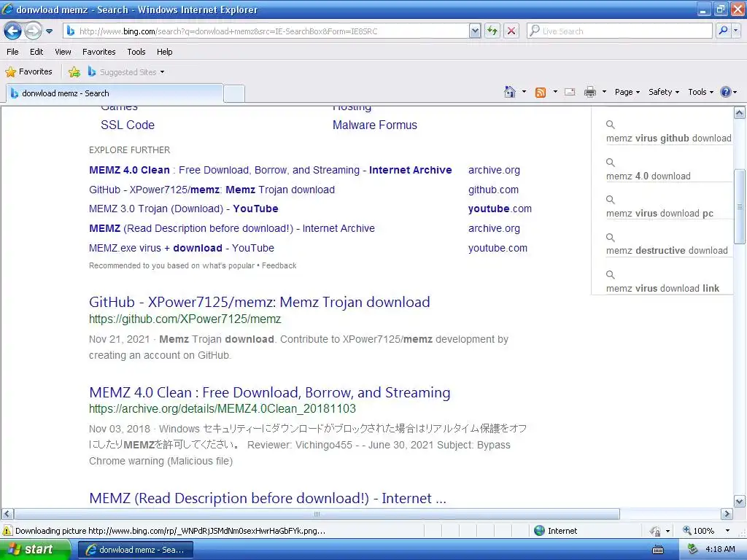Open the Help menu
The image size is (747, 560).
coord(164,52)
